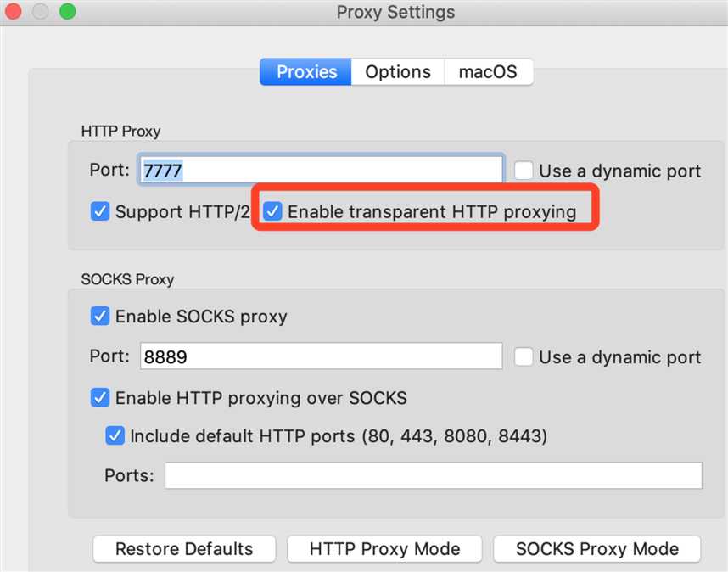Disable transparent HTTP proxying checkbox
Screen dimensions: 728x572
pos(272,211)
